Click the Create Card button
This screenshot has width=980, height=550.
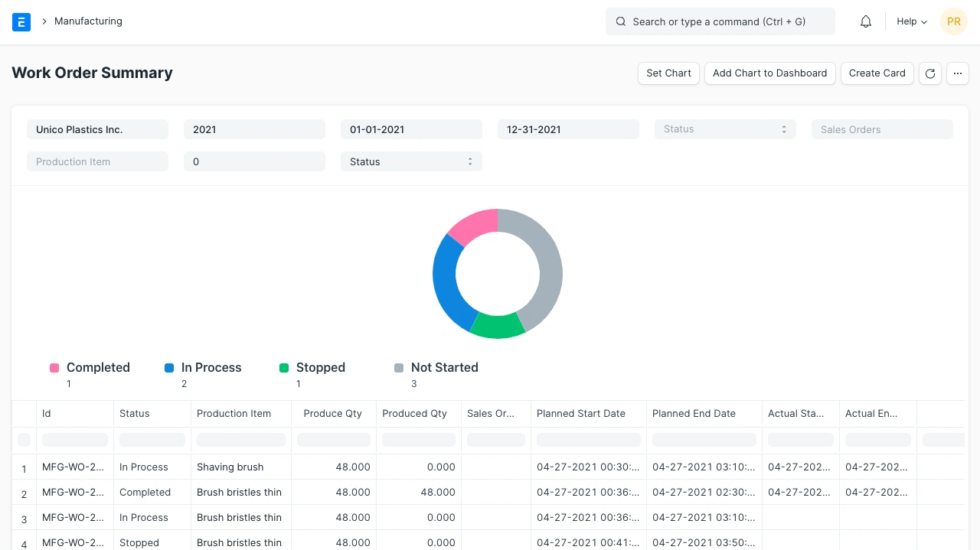[877, 73]
